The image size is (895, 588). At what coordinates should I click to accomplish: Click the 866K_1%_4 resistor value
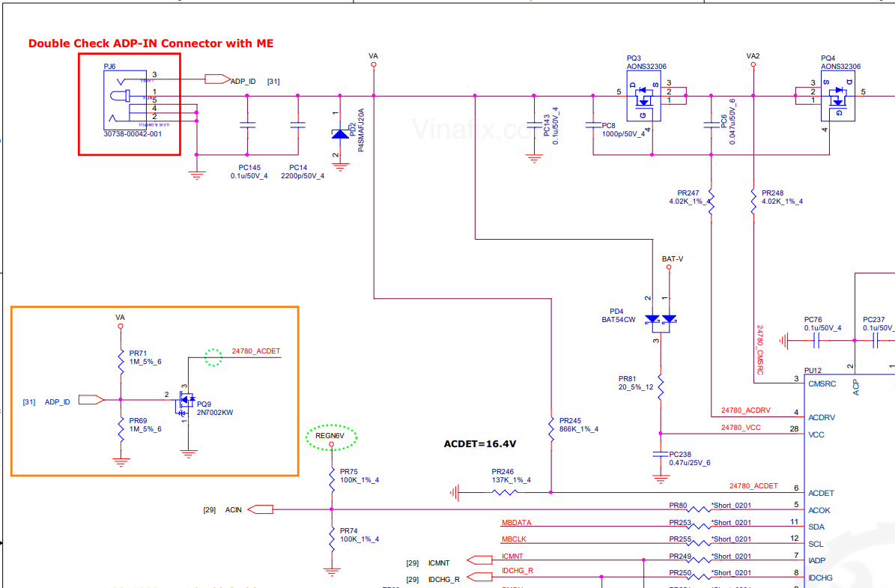tap(579, 429)
